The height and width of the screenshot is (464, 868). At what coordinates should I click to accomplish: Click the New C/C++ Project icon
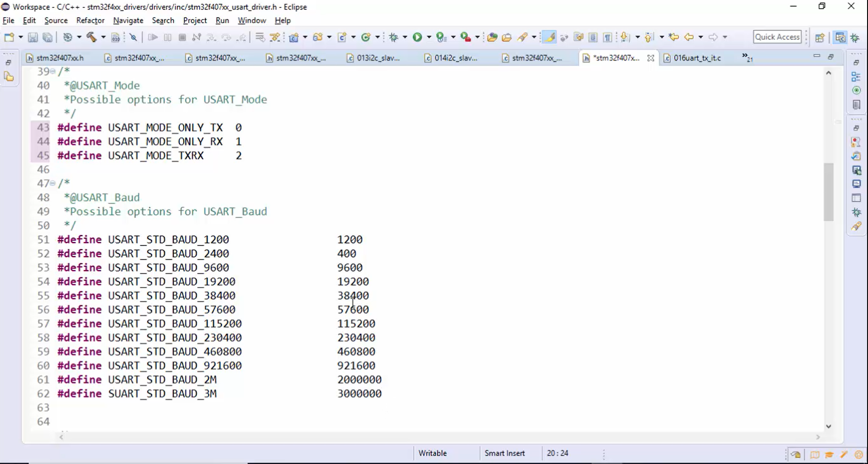pyautogui.click(x=293, y=37)
